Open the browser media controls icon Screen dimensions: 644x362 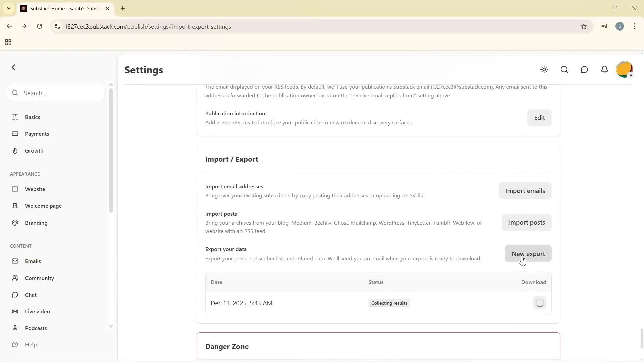604,26
